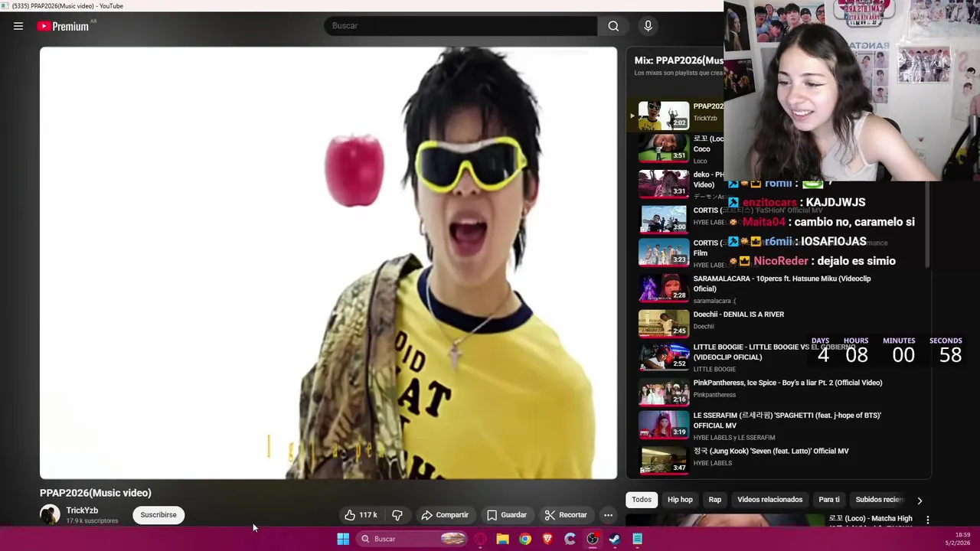Show more filter chips with right arrow
Image resolution: width=980 pixels, height=551 pixels.
[x=920, y=500]
